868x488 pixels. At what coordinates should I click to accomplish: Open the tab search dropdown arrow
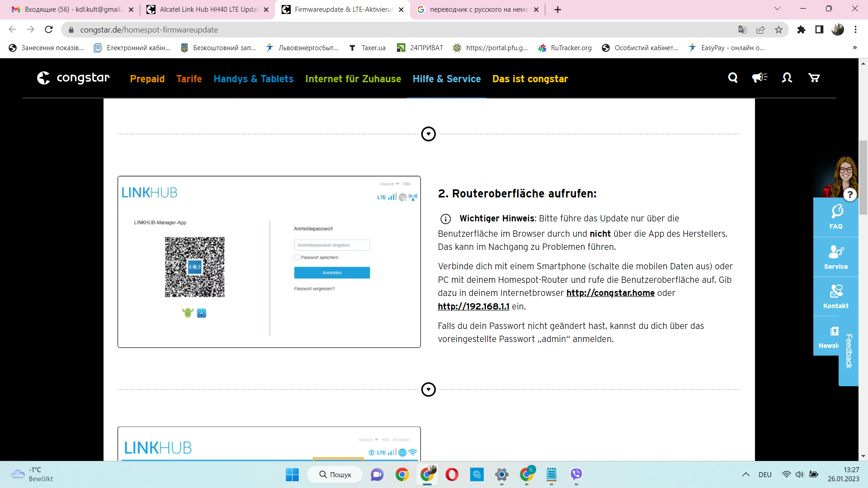click(x=777, y=9)
